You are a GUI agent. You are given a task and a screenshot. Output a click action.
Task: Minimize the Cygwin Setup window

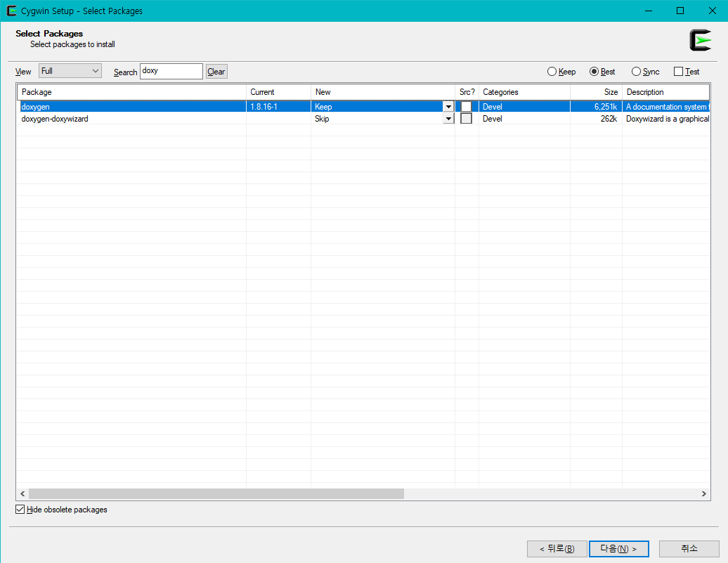click(x=649, y=11)
